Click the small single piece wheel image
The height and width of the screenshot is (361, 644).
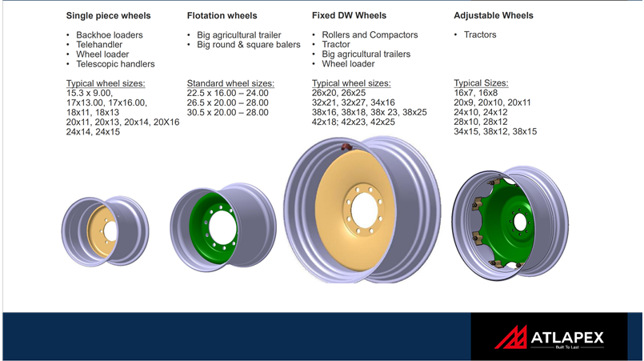106,232
